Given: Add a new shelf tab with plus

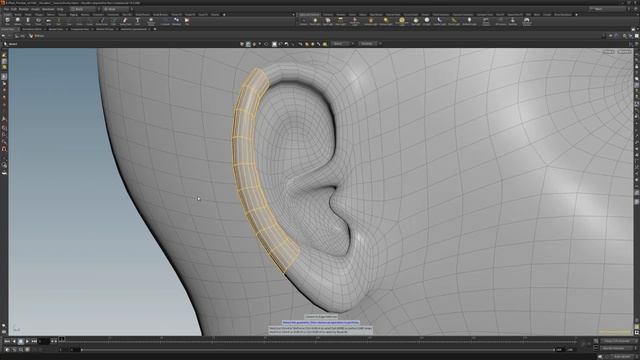Looking at the screenshot, I should (224, 15).
